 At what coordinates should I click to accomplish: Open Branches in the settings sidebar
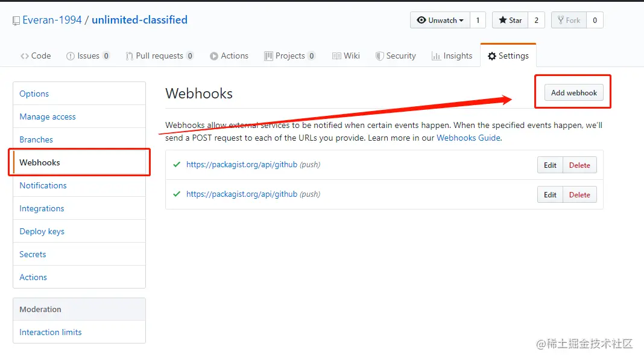79,140
